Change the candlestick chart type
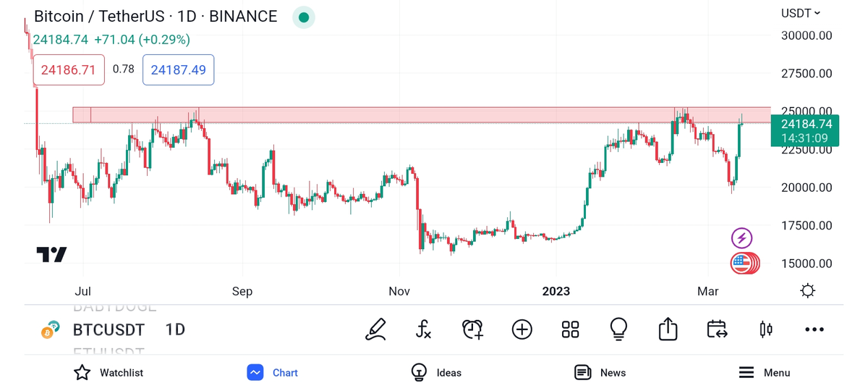868x391 pixels. click(765, 329)
